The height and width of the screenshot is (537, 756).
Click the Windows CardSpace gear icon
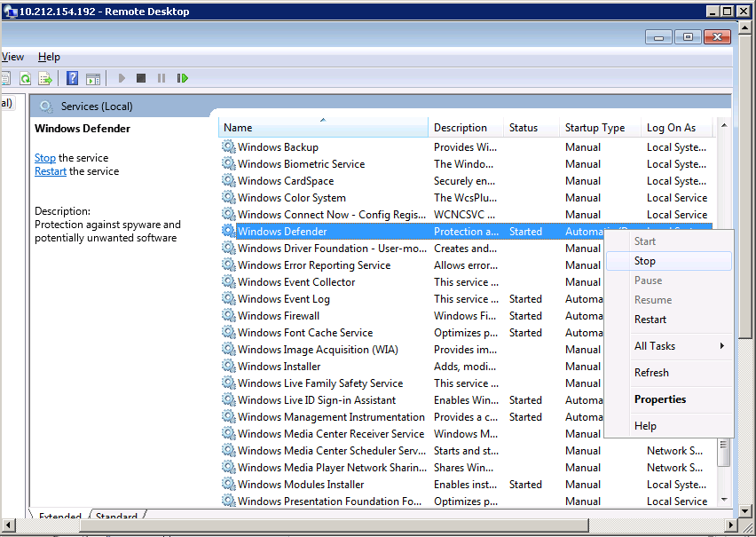tap(228, 180)
